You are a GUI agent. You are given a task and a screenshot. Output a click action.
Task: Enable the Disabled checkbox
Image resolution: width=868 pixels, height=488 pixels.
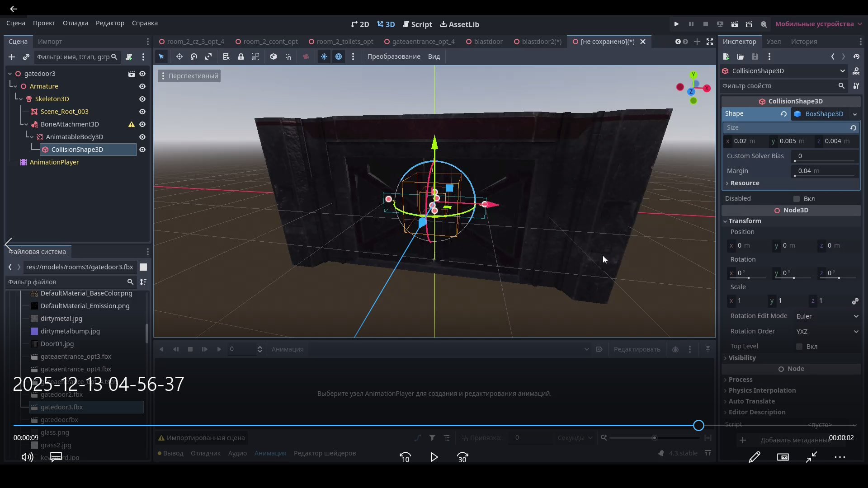tap(797, 199)
